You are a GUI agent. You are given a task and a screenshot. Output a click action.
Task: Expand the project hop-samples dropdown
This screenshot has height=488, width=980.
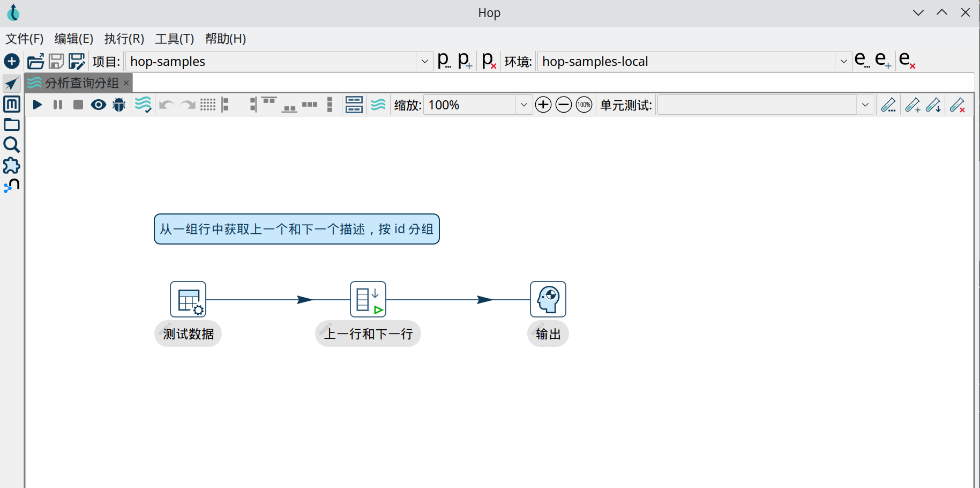pyautogui.click(x=424, y=62)
